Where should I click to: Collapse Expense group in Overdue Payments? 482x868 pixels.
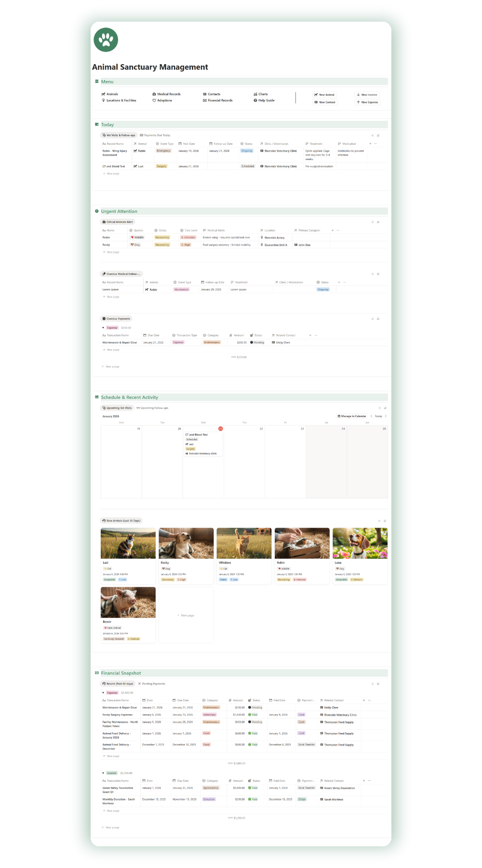click(103, 328)
